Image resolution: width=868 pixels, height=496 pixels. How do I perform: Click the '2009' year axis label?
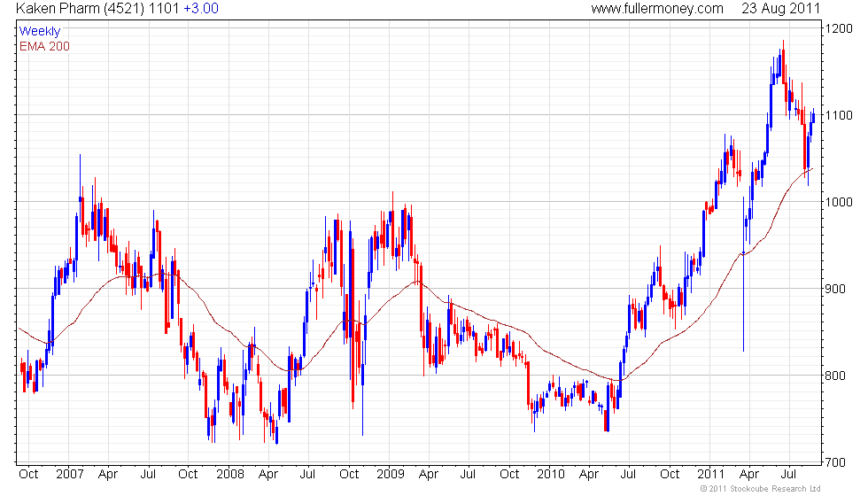tap(391, 475)
